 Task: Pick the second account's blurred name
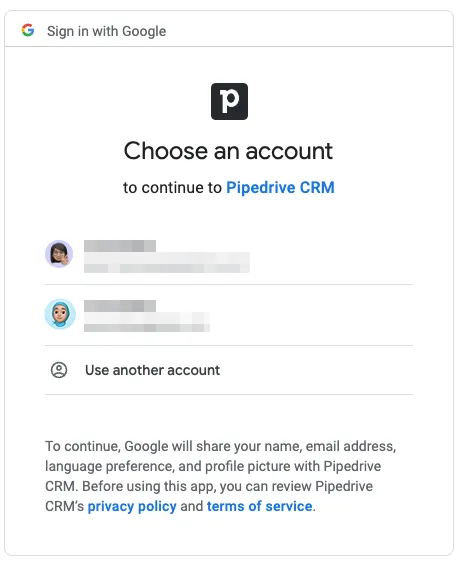pos(120,306)
